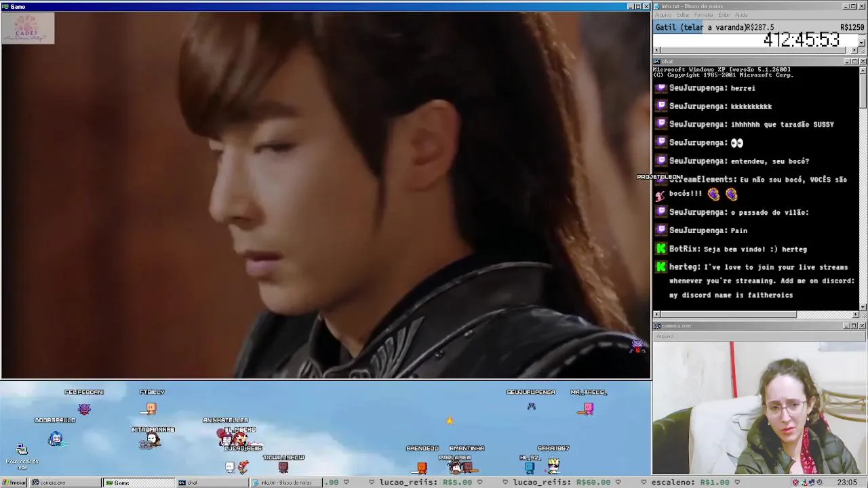Click the BotRix green K badge icon

(661, 249)
